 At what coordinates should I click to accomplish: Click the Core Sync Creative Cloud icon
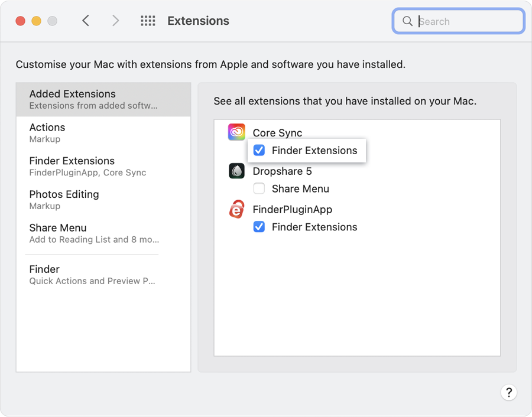coord(236,132)
